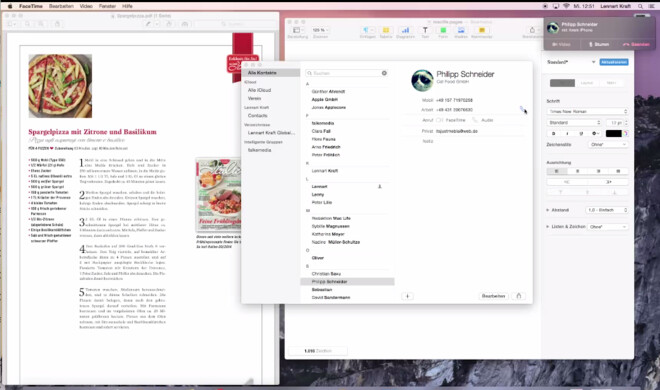Click the Wi-Fi icon in menu bar
Screen dimensions: 660x390
coord(566,6)
